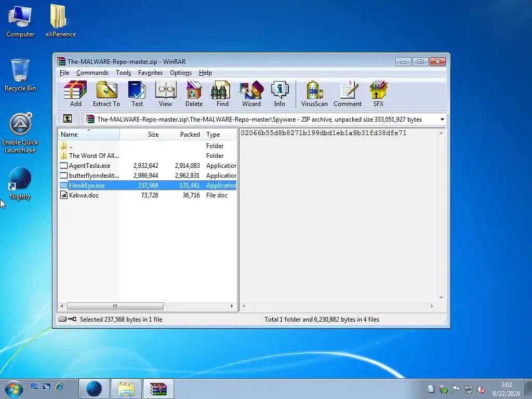Expand the archive path dropdown
Viewport: 532px width, 399px height.
click(x=442, y=119)
